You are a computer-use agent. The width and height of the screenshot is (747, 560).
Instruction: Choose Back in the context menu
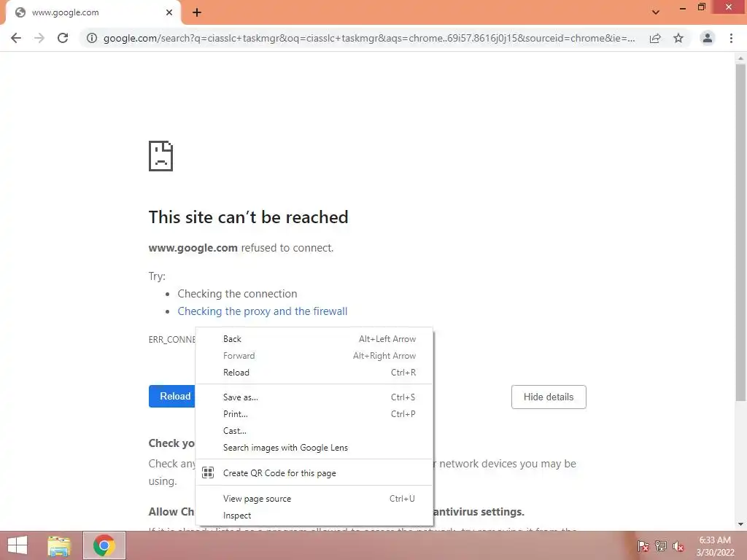coord(314,339)
